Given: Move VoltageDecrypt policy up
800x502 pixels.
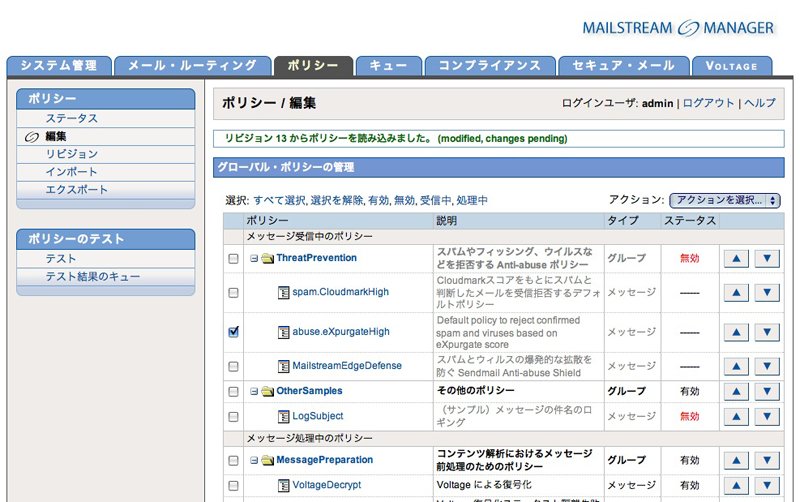Looking at the screenshot, I should click(x=736, y=485).
